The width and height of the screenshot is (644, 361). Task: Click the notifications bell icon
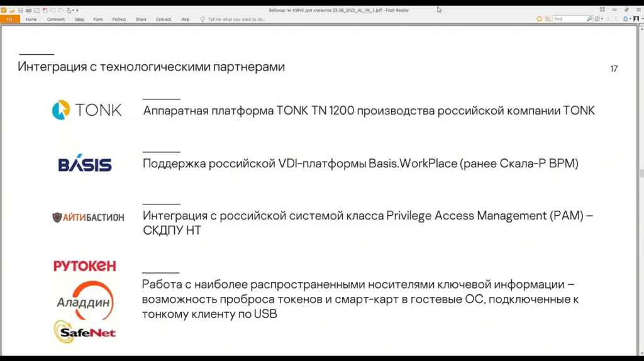point(626,19)
